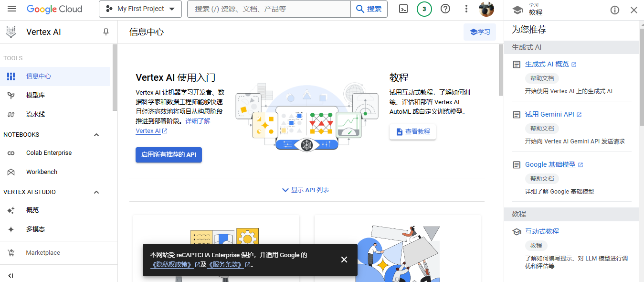Click the Vertex AI product logo icon
This screenshot has width=644, height=282.
(11, 32)
